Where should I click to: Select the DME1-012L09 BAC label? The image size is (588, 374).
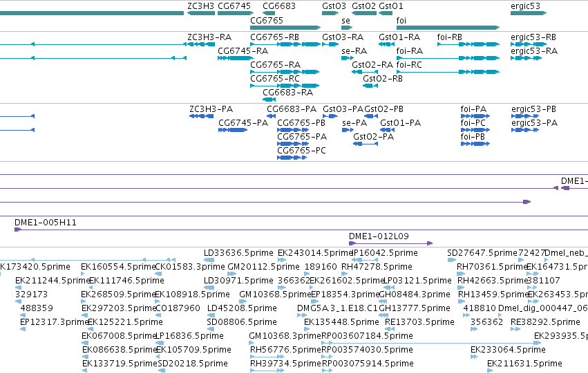click(379, 236)
